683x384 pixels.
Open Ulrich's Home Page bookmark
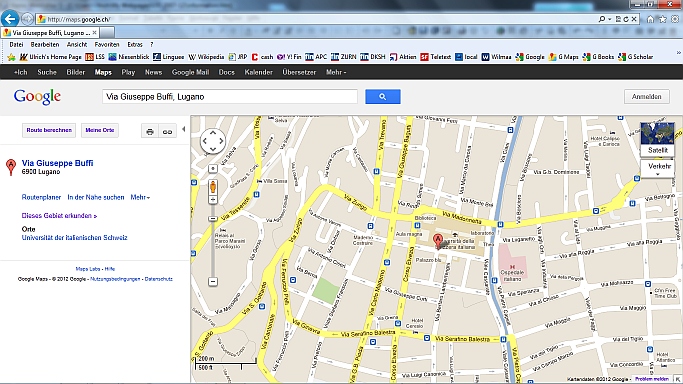[51, 57]
